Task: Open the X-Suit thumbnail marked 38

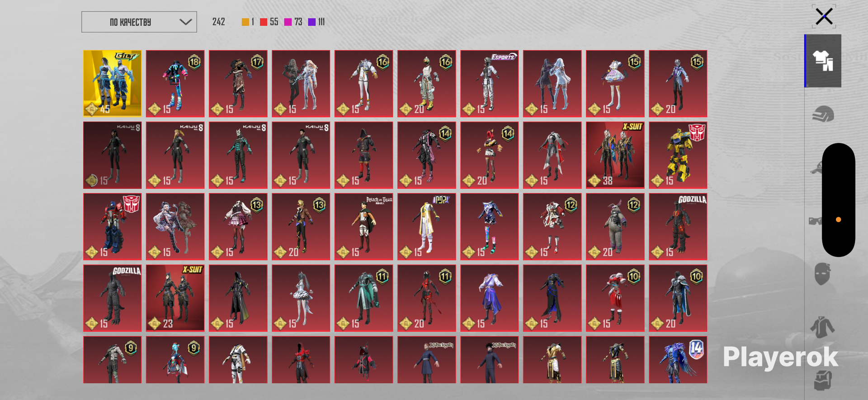Action: [615, 155]
